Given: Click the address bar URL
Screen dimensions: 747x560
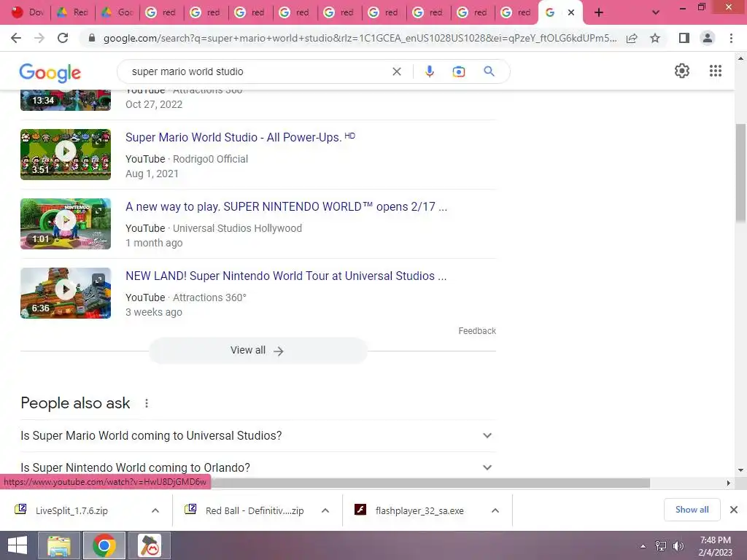Looking at the screenshot, I should pyautogui.click(x=360, y=38).
